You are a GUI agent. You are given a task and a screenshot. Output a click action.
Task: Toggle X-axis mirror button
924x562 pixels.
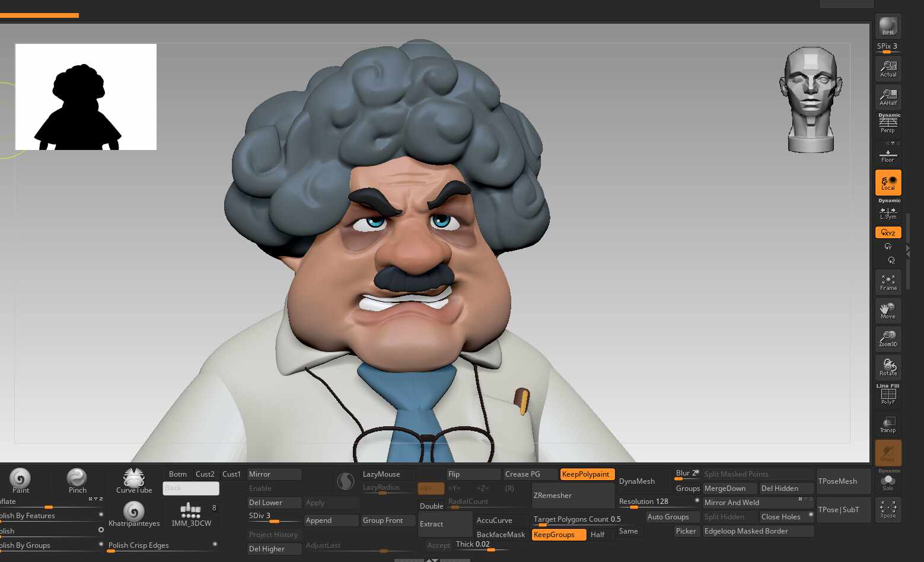click(x=431, y=488)
